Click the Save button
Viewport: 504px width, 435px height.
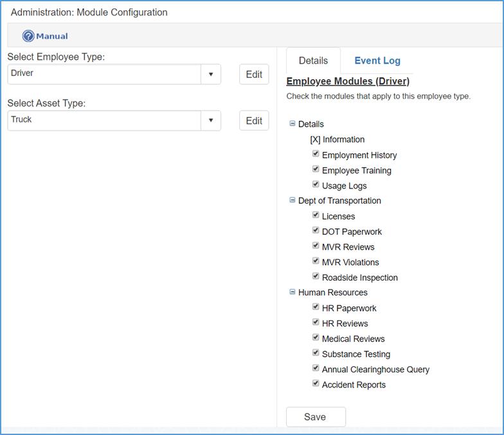click(315, 417)
